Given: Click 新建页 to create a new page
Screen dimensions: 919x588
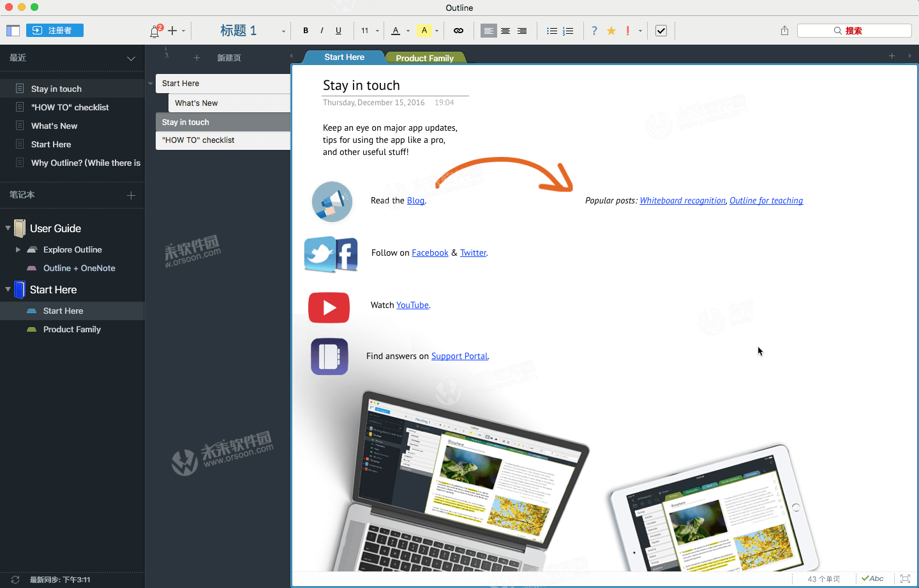Looking at the screenshot, I should [228, 57].
